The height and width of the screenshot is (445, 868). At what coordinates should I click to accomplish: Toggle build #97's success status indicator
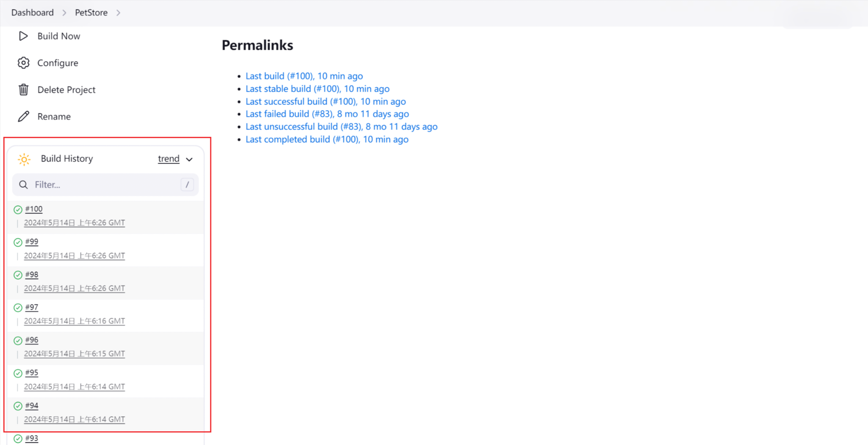point(18,307)
